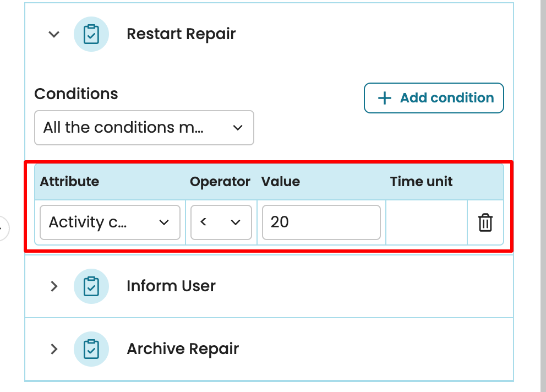The image size is (546, 392).
Task: Click the Operator column header
Action: click(220, 182)
